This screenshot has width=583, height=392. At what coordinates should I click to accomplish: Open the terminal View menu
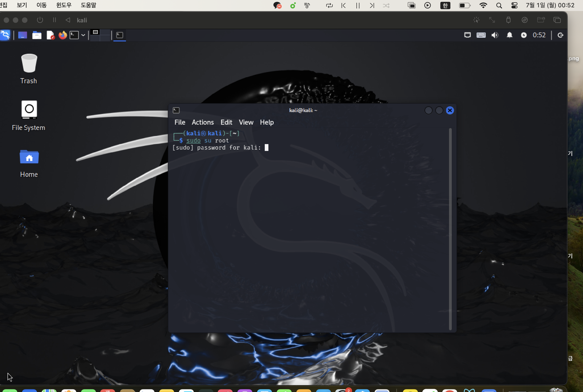point(246,122)
